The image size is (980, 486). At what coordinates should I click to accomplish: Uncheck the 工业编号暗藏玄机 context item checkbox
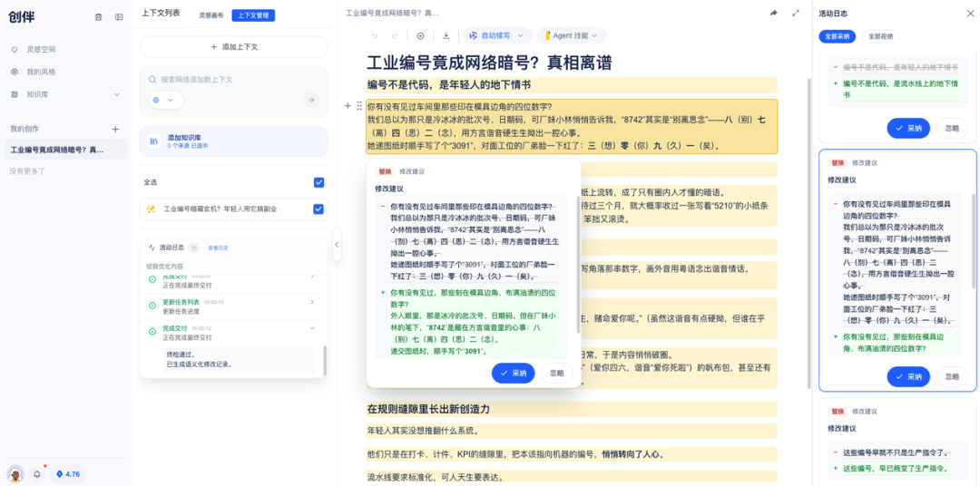tap(318, 209)
